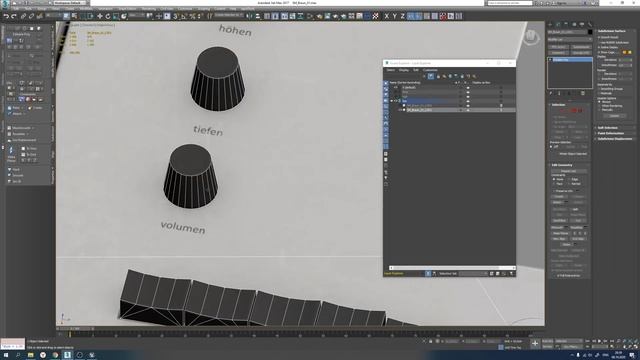This screenshot has height=360, width=640.
Task: Toggle Show End Result under modifier stack
Action: pos(559,93)
